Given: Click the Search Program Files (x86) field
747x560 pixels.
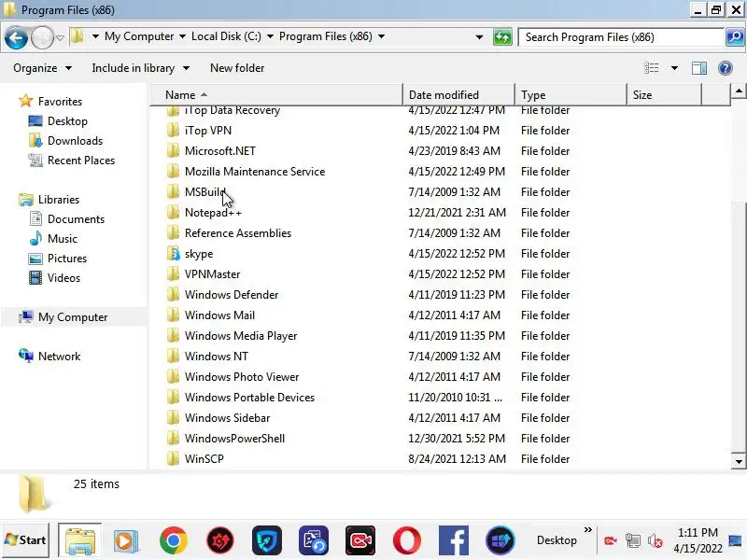Looking at the screenshot, I should click(x=621, y=37).
